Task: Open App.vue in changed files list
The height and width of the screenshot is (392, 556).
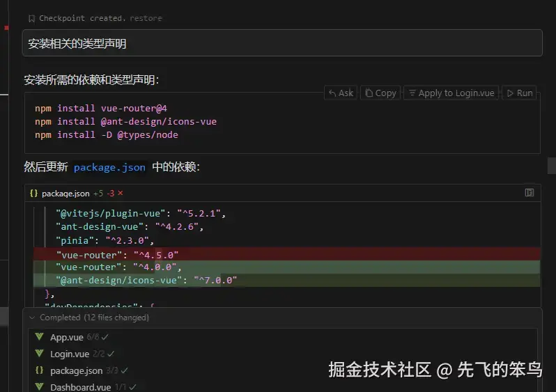Action: pos(67,338)
